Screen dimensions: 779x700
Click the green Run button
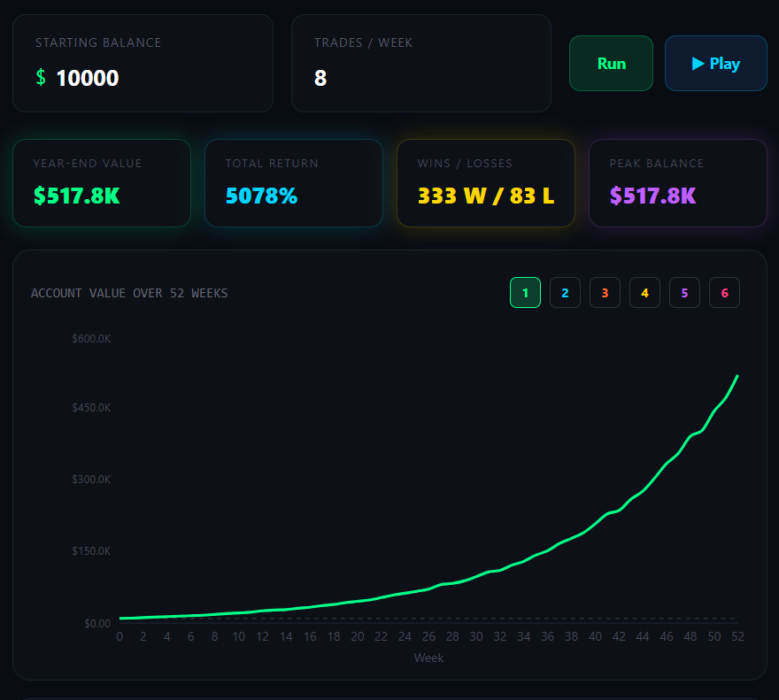click(611, 63)
